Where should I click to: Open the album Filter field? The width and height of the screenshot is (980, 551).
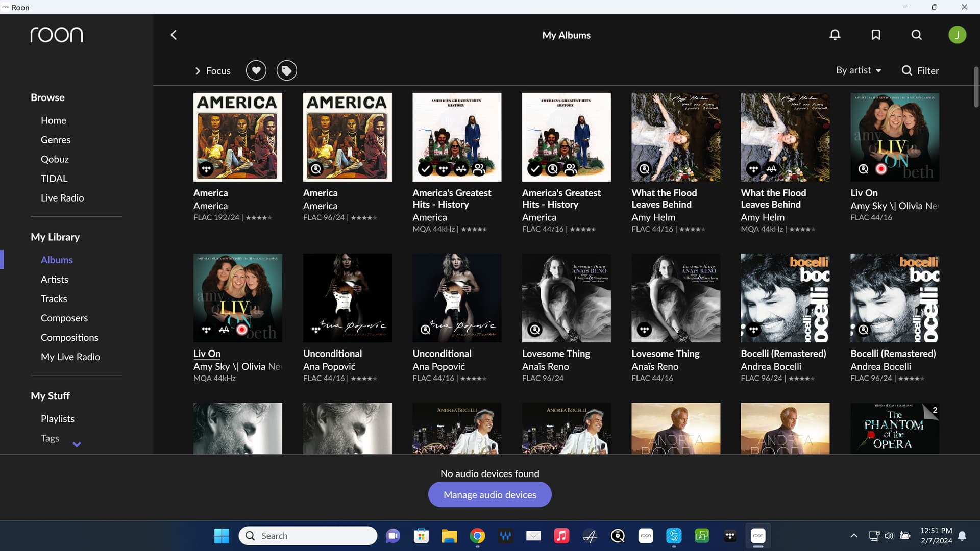click(920, 71)
